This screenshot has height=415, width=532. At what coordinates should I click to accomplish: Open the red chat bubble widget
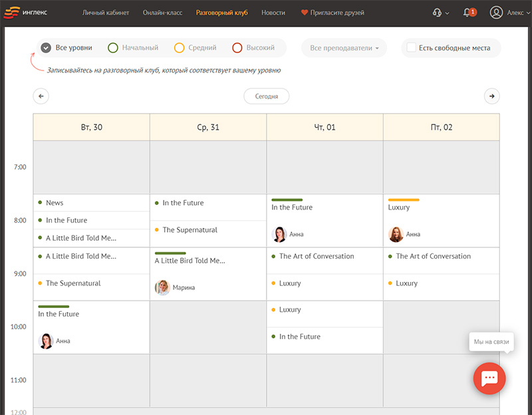point(489,378)
